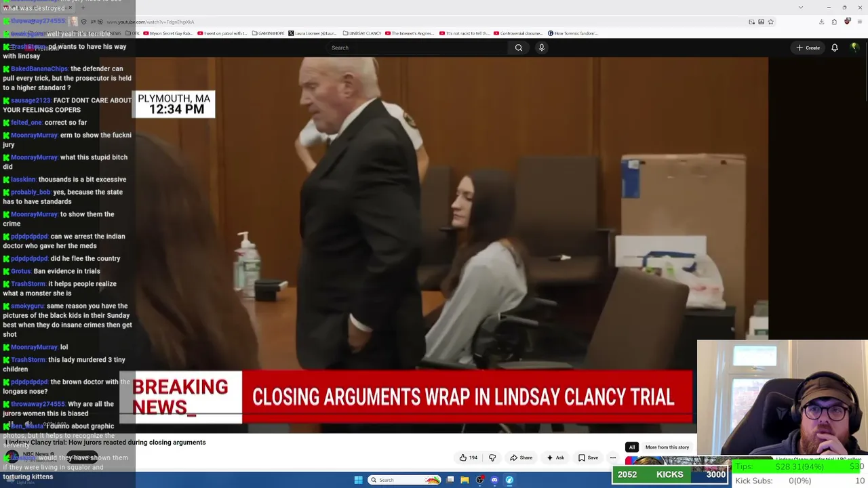Save the video to a playlist
This screenshot has height=488, width=868.
click(588, 457)
